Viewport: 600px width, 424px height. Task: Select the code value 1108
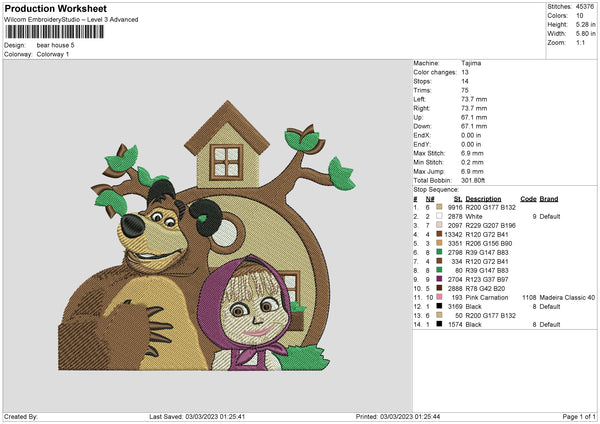pos(529,298)
